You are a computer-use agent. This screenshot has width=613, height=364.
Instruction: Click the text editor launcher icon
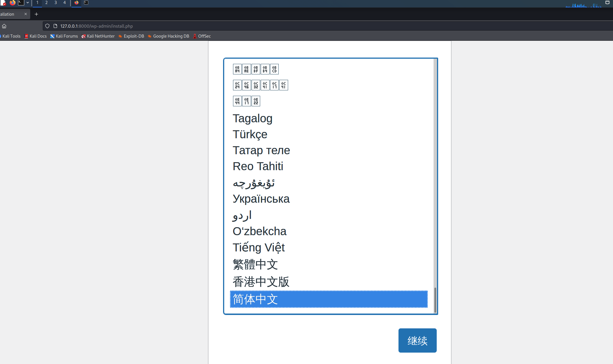tap(3, 3)
